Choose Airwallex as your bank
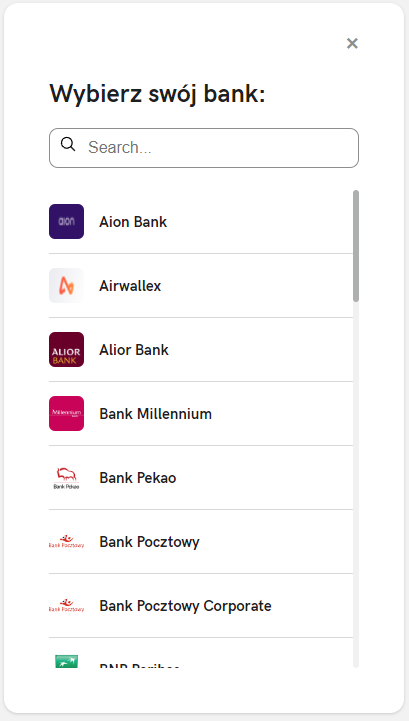Screen dimensions: 409x721 point(201,286)
